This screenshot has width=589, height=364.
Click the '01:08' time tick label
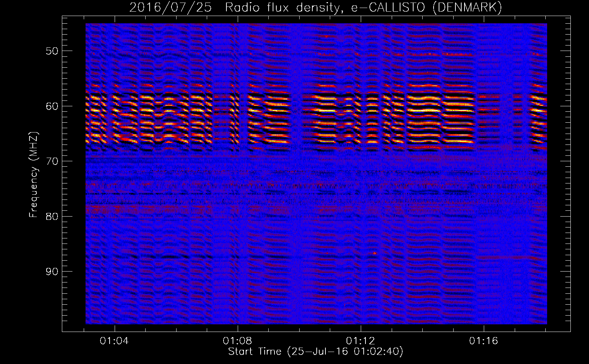coord(237,341)
